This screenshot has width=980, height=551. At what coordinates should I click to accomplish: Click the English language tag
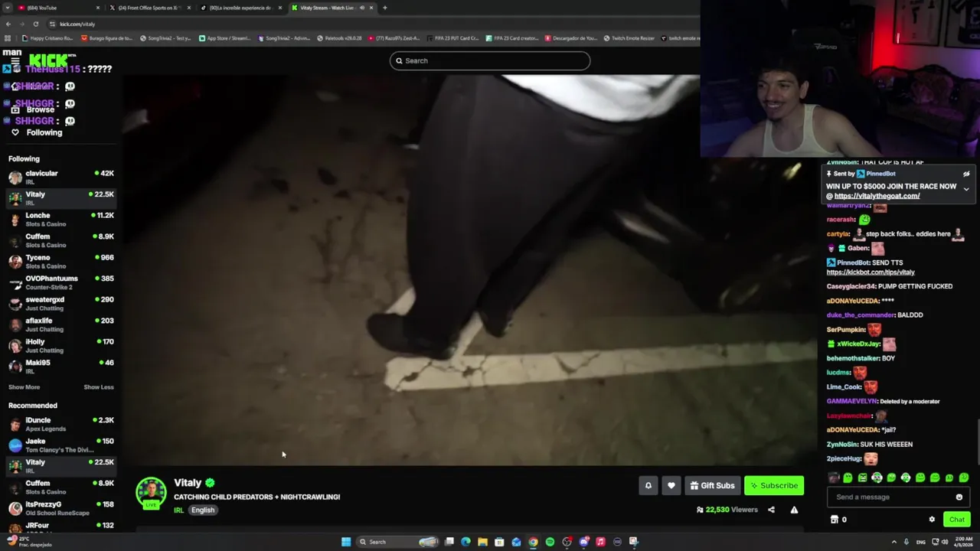[x=203, y=510]
